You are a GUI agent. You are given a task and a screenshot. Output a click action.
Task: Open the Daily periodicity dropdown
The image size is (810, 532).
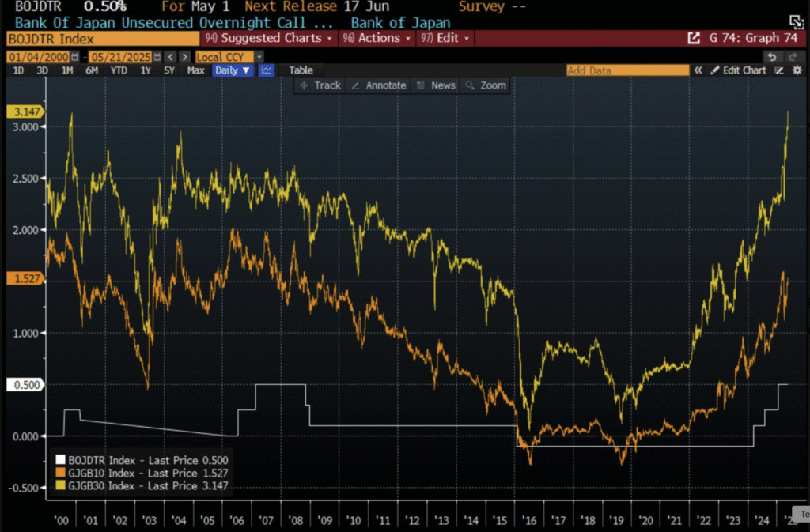(x=233, y=70)
